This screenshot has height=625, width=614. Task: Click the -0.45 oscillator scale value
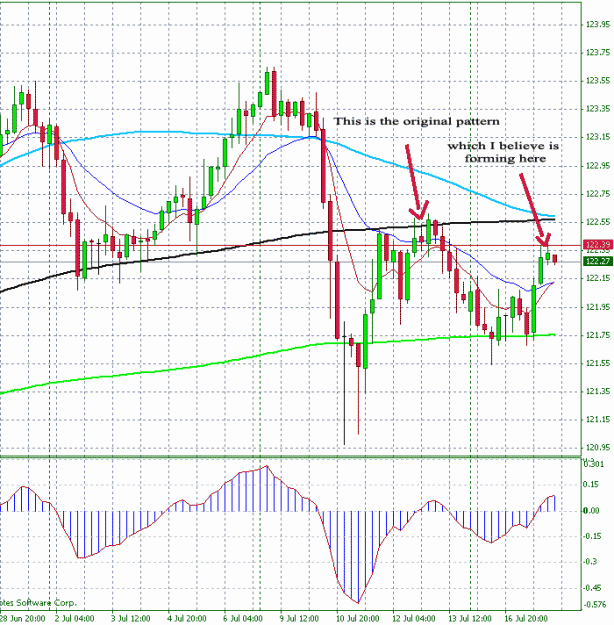coord(592,588)
